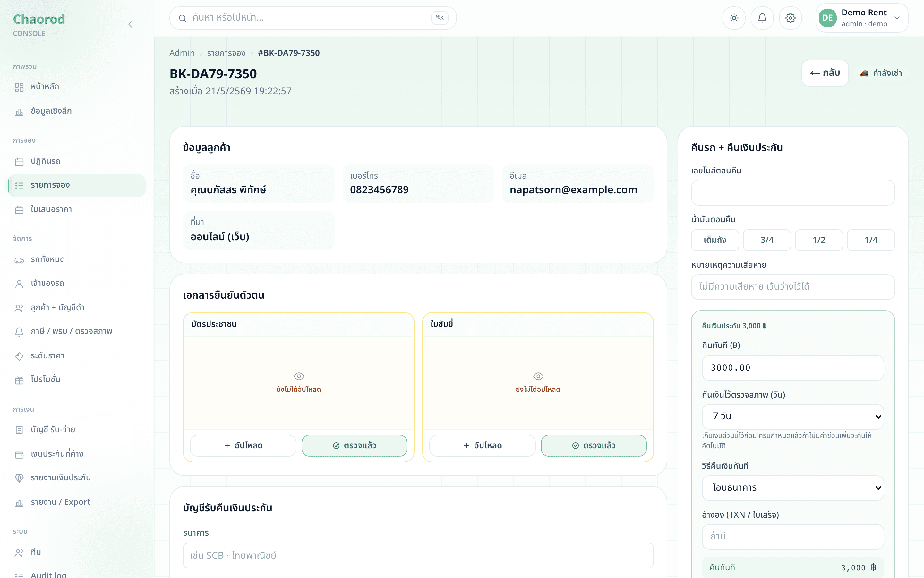Screen dimensions: 924x578
Task: Mark ใบขับขี่ as ตรวจแล้ว
Action: click(594, 445)
